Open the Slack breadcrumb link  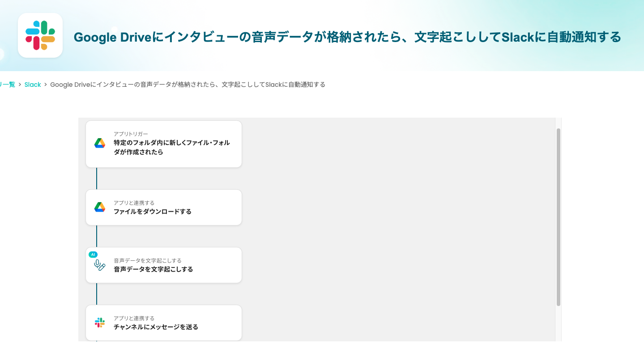point(33,84)
